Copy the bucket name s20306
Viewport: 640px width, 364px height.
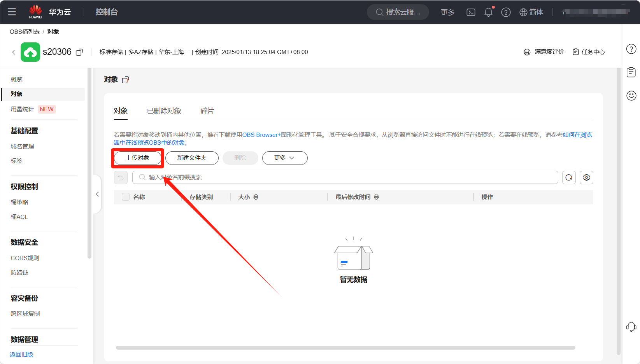click(79, 52)
